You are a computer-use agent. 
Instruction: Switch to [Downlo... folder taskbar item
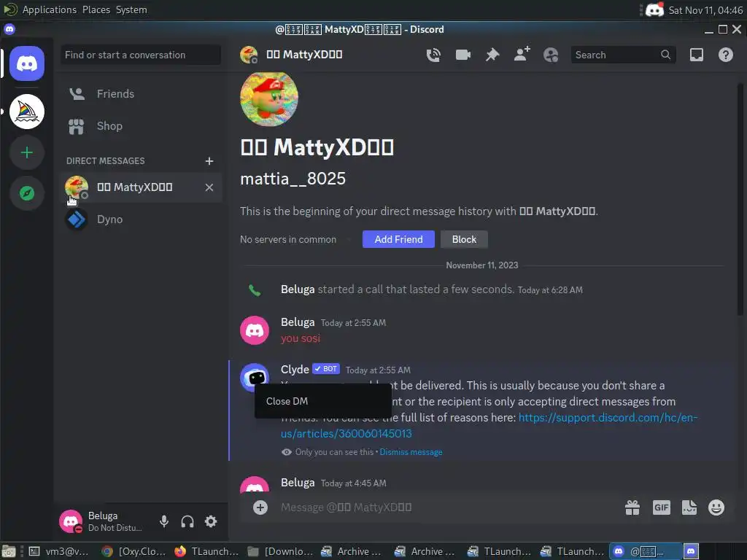click(280, 551)
